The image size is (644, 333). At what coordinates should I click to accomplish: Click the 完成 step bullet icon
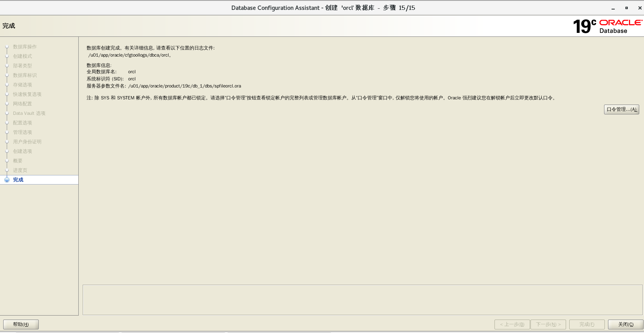tap(7, 180)
